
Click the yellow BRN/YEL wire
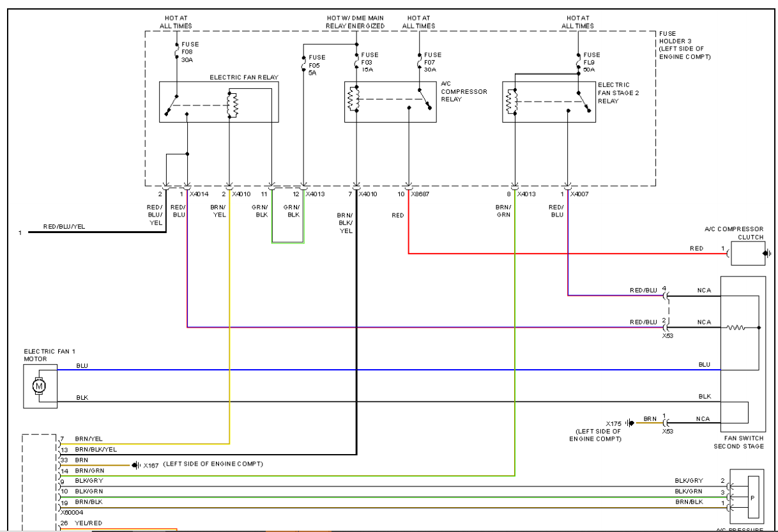pos(229,319)
